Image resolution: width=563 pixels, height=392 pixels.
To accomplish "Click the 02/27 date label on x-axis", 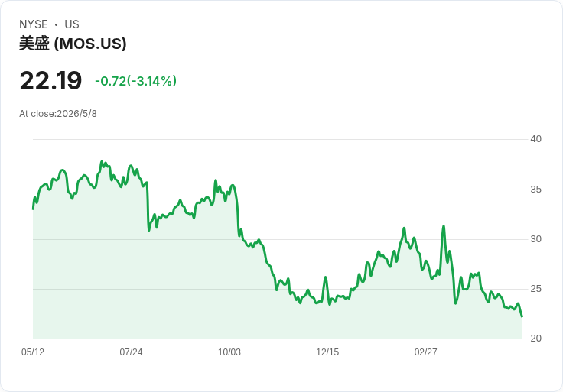I will click(x=426, y=352).
